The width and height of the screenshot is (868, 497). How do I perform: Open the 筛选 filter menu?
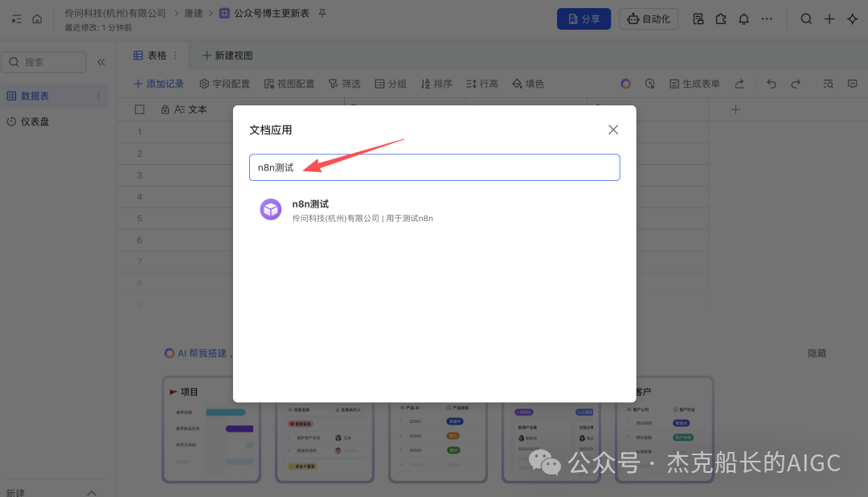click(344, 84)
